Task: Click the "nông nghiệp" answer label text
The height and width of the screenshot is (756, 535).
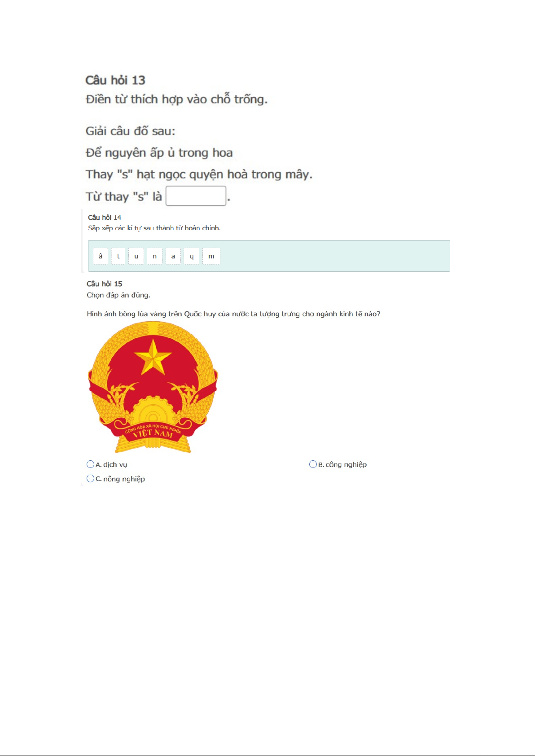Action: (x=124, y=479)
